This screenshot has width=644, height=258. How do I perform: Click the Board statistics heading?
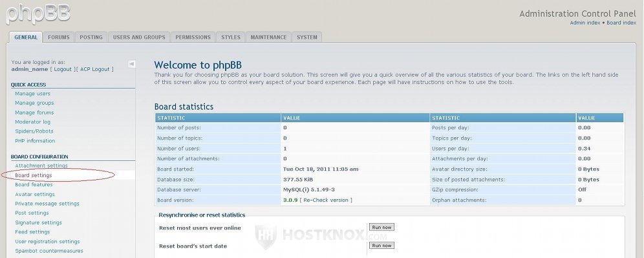click(x=184, y=107)
